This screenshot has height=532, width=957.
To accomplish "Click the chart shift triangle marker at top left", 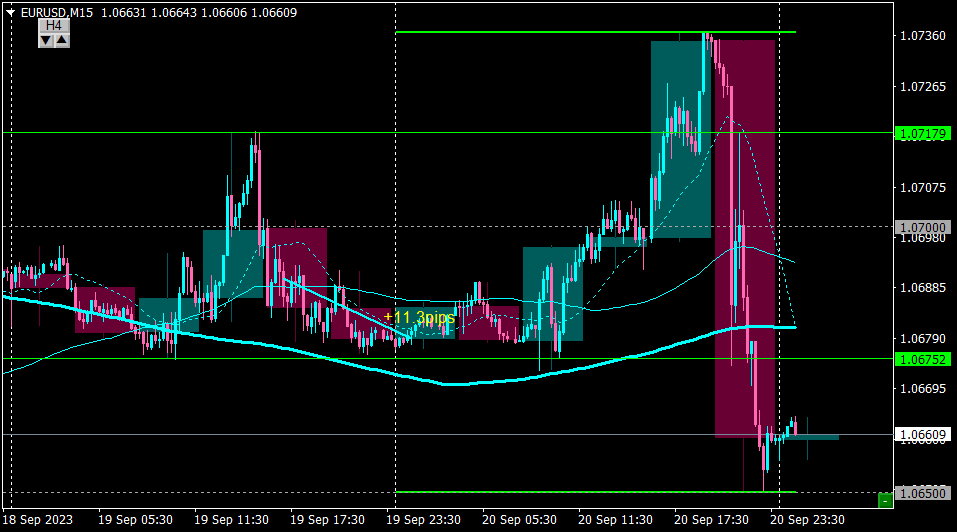I will (x=10, y=12).
